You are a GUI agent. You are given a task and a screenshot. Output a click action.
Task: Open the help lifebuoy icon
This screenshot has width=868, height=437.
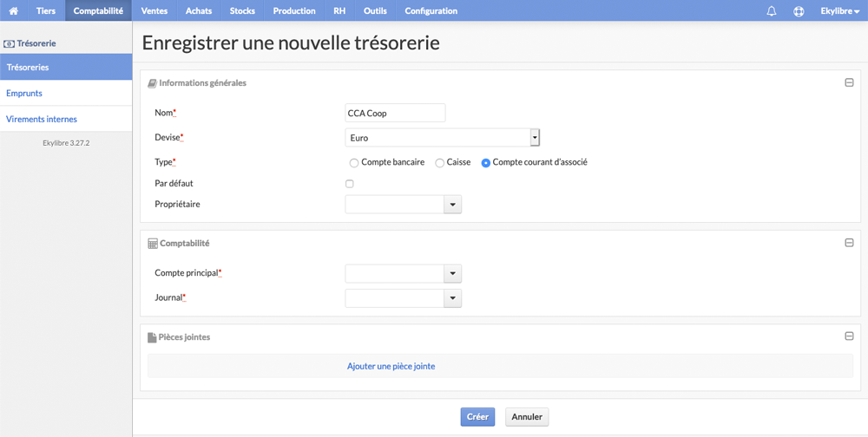pos(799,10)
